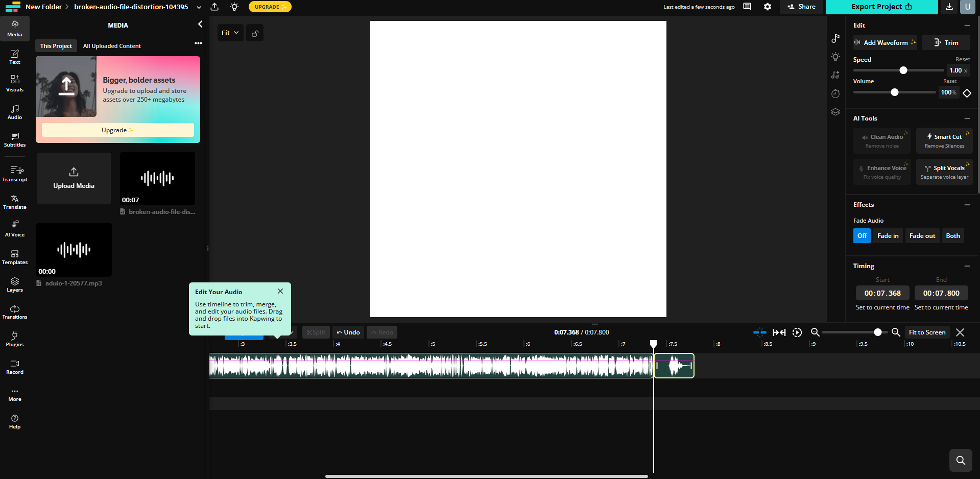This screenshot has height=479, width=980.
Task: Open the project title dropdown arrow
Action: pyautogui.click(x=199, y=7)
